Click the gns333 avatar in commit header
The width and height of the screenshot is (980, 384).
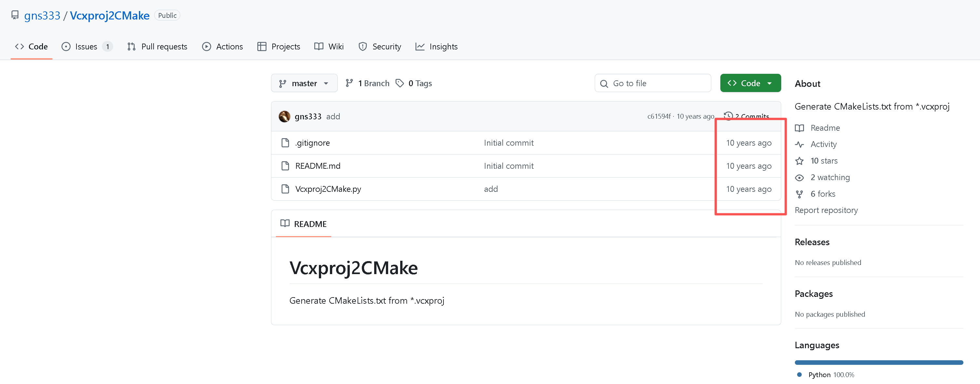click(x=284, y=116)
